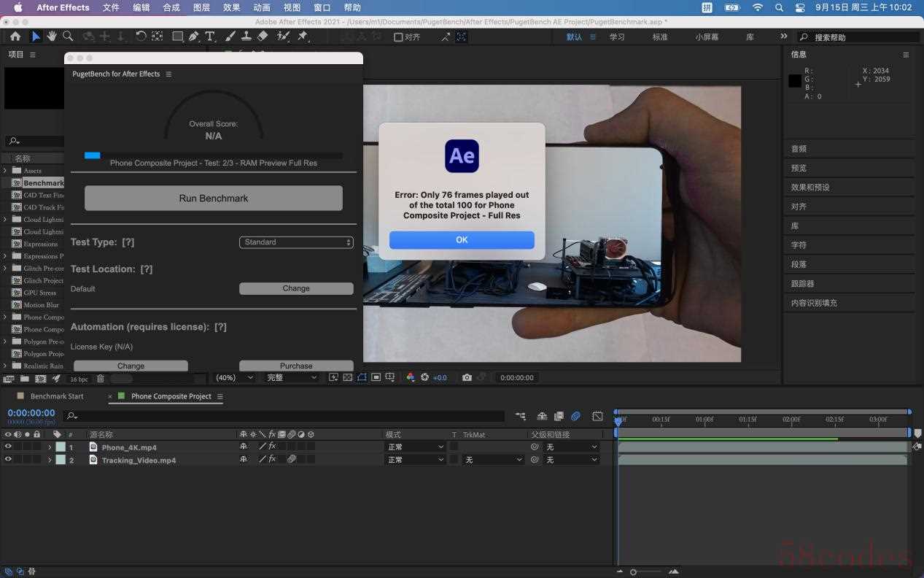Image resolution: width=924 pixels, height=578 pixels.
Task: Select the Pen tool
Action: pos(193,36)
